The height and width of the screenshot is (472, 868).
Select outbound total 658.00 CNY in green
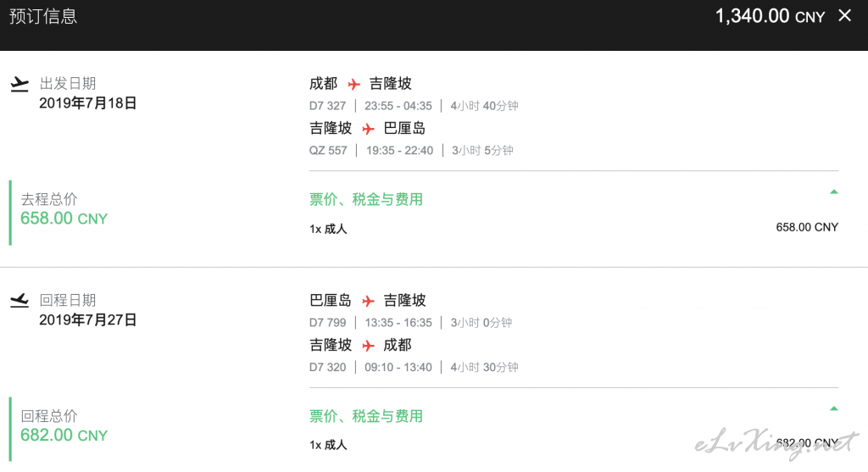64,219
